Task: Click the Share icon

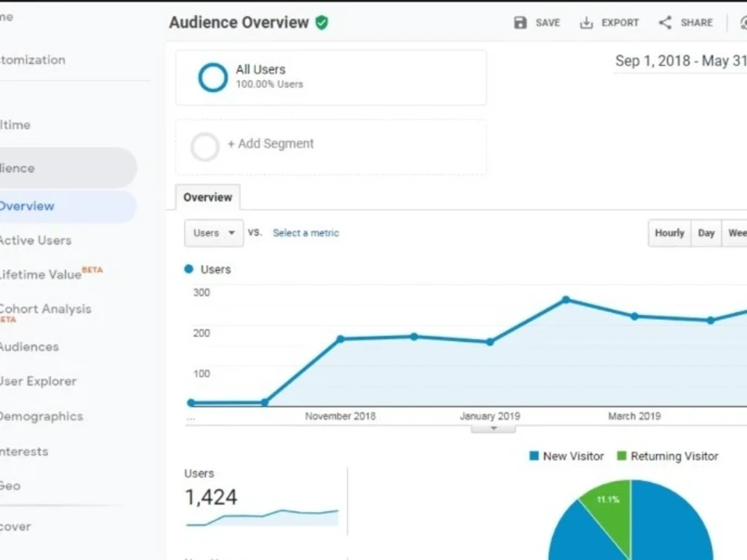Action: 665,22
